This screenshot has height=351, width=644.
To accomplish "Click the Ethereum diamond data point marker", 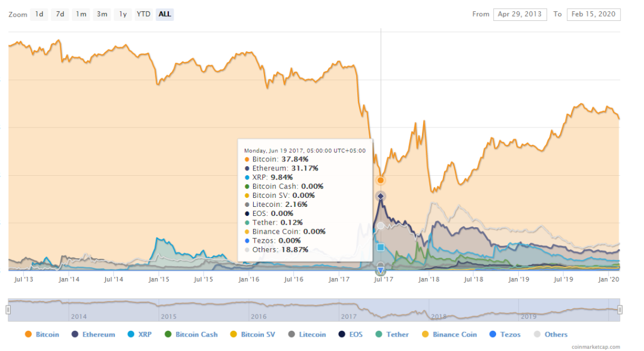I will pyautogui.click(x=381, y=196).
